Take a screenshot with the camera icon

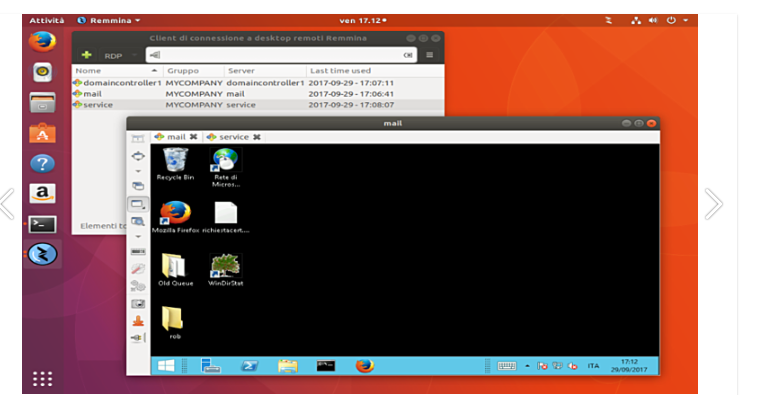tap(138, 304)
